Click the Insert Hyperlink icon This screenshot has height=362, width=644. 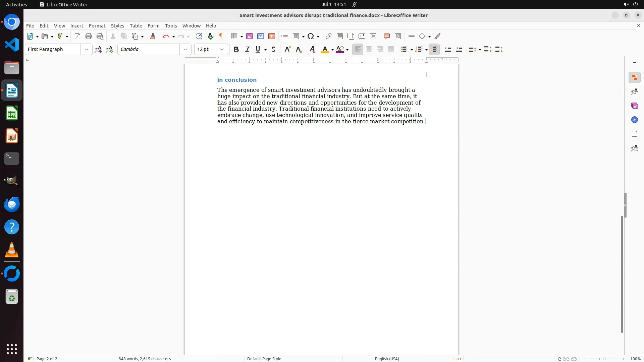(329, 37)
